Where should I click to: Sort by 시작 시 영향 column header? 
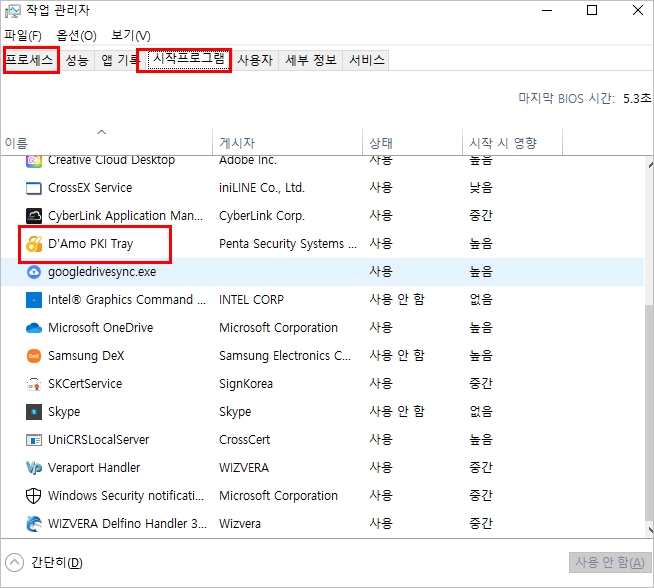pyautogui.click(x=513, y=142)
